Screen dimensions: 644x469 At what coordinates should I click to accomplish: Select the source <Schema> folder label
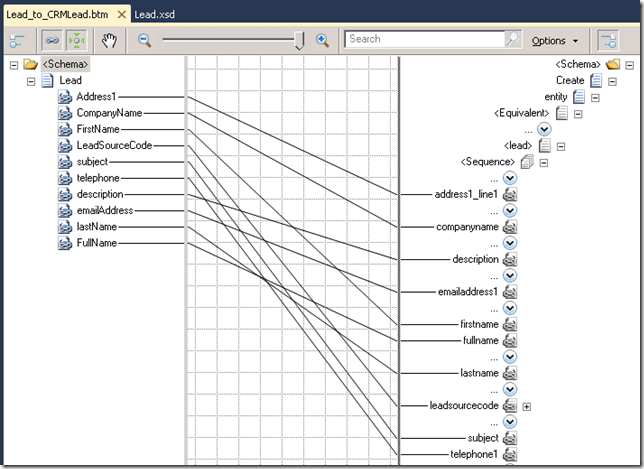tap(65, 64)
